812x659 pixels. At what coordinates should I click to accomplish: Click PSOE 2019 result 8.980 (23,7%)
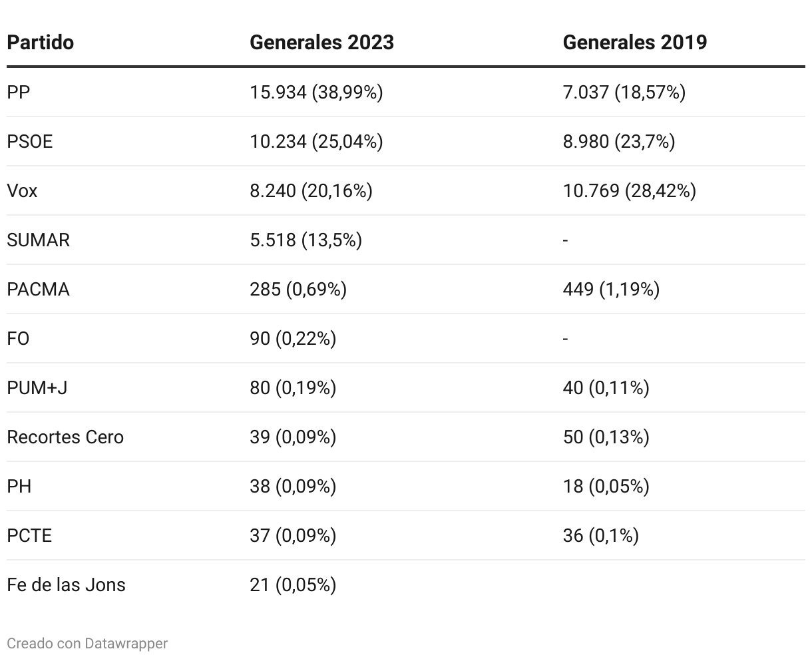[x=618, y=141]
